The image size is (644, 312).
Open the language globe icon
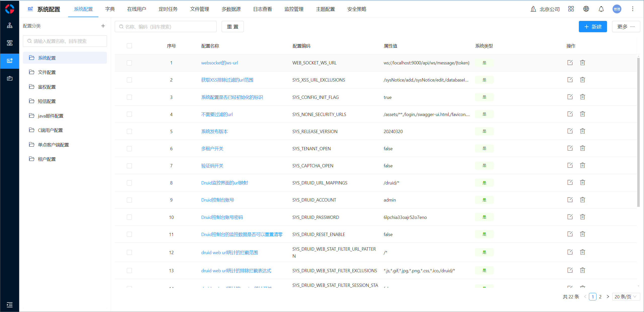586,9
